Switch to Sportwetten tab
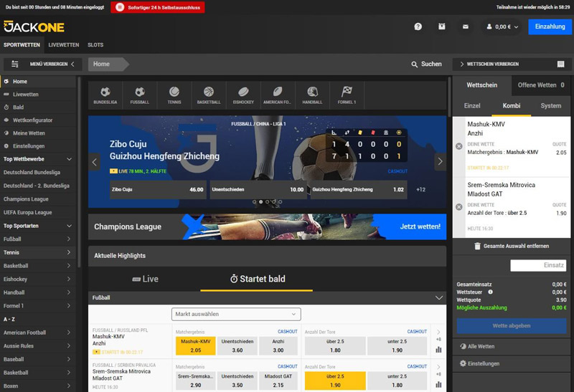 (x=22, y=45)
